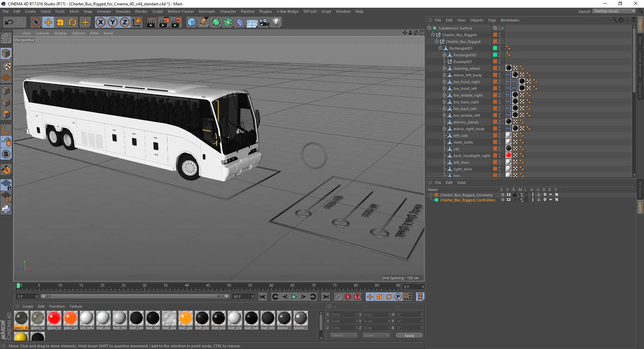Open the Simulate menu
The image size is (644, 349).
(x=123, y=11)
